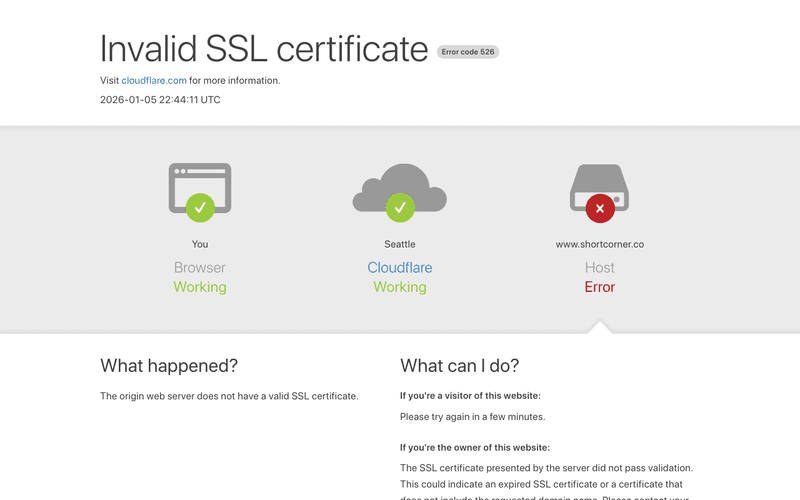Click the www.shortcorner.co host name
The width and height of the screenshot is (800, 500).
600,244
